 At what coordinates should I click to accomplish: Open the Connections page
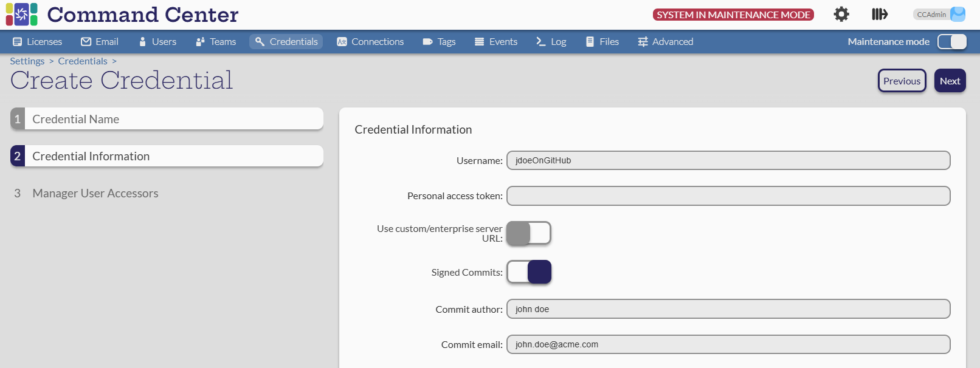[370, 42]
